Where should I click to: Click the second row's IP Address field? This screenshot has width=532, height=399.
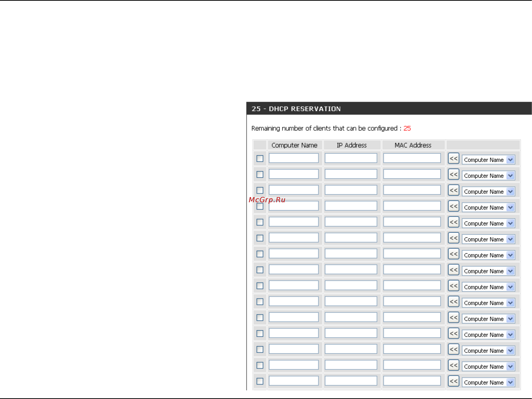pos(351,174)
